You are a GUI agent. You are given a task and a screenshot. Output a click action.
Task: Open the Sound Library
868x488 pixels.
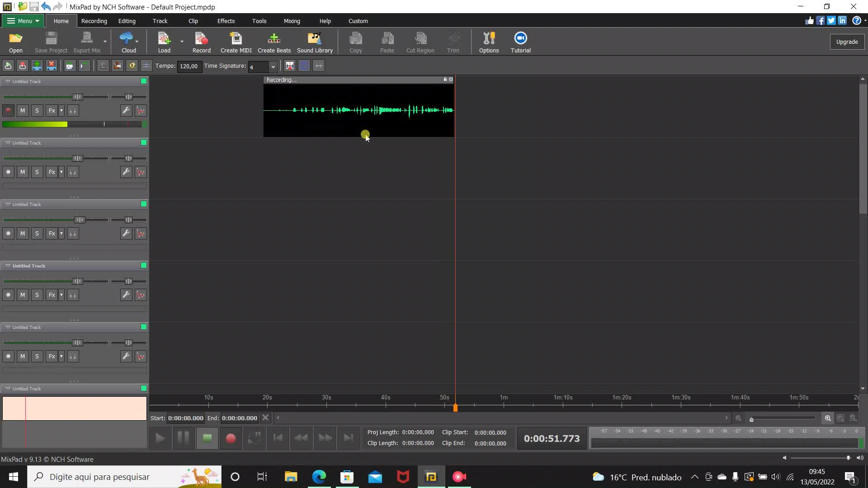315,42
